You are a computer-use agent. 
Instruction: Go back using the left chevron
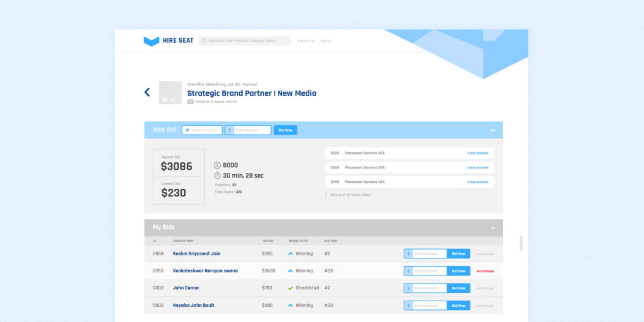(147, 92)
